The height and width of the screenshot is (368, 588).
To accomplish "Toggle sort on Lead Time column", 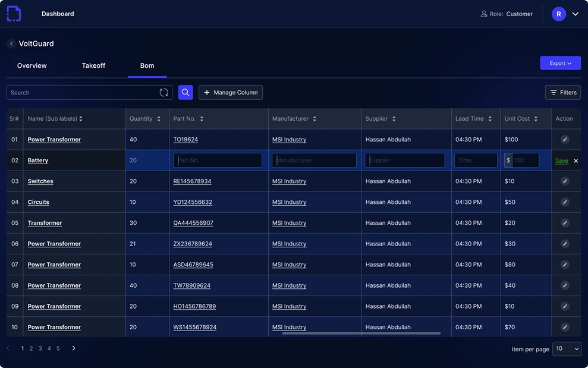I will [x=490, y=118].
